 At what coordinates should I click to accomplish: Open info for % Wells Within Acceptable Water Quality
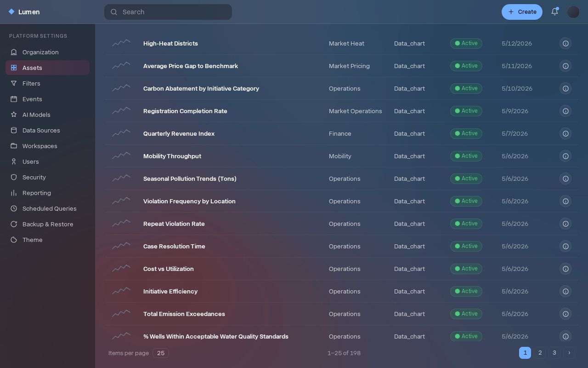coord(565,336)
